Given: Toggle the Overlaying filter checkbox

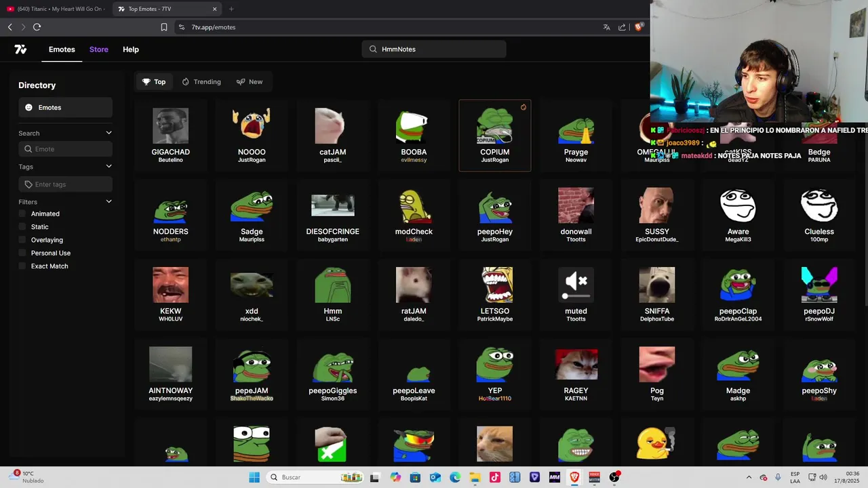Looking at the screenshot, I should (22, 240).
